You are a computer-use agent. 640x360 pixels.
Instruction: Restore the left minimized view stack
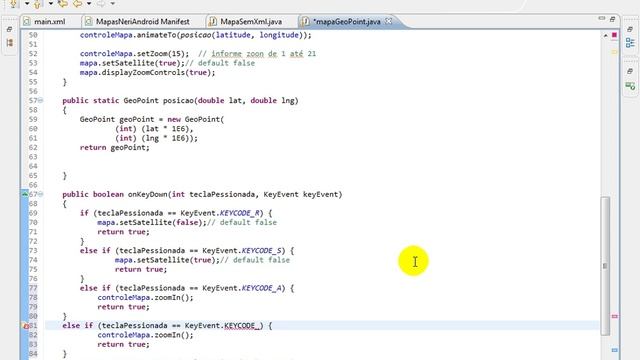[10, 29]
